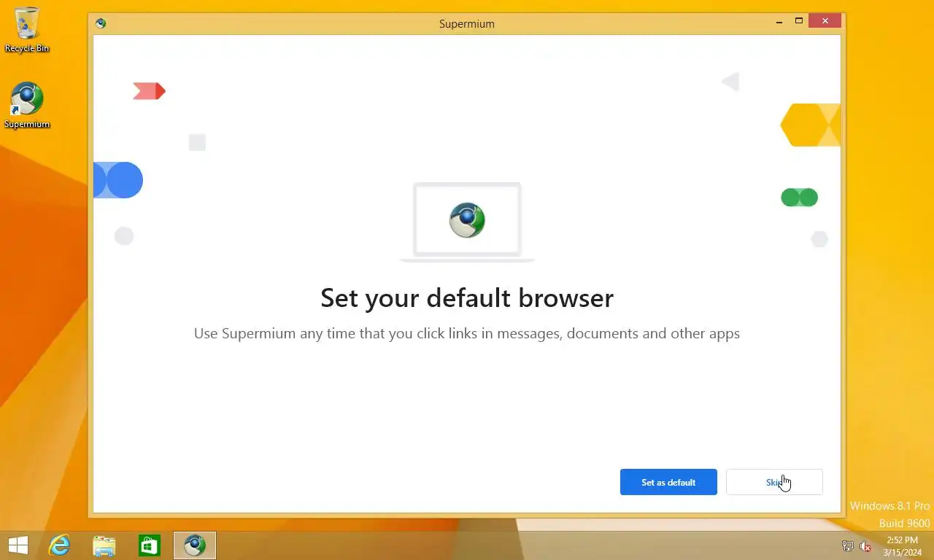Click the muted volume tray icon

click(x=865, y=546)
